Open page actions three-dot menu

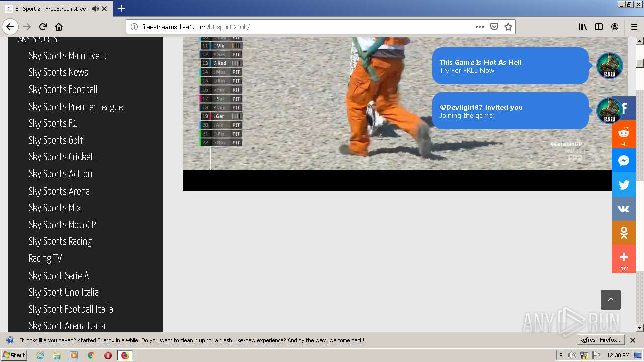(x=480, y=27)
